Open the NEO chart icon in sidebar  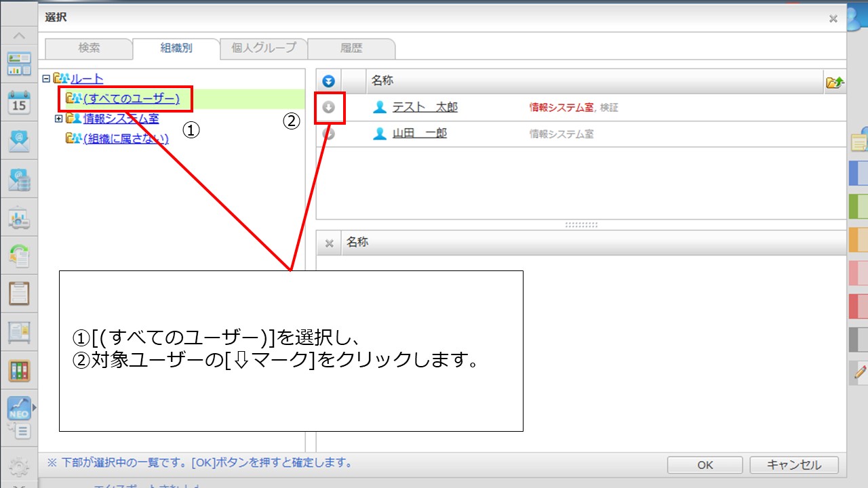19,408
